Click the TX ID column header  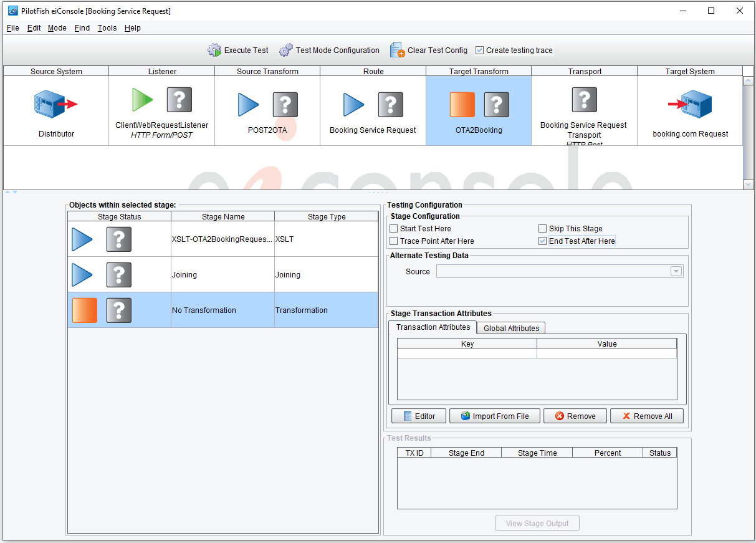414,453
